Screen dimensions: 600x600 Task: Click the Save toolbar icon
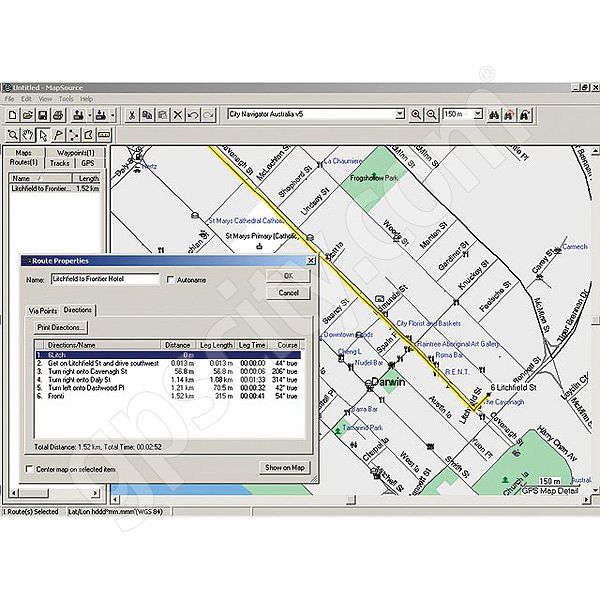coord(44,115)
